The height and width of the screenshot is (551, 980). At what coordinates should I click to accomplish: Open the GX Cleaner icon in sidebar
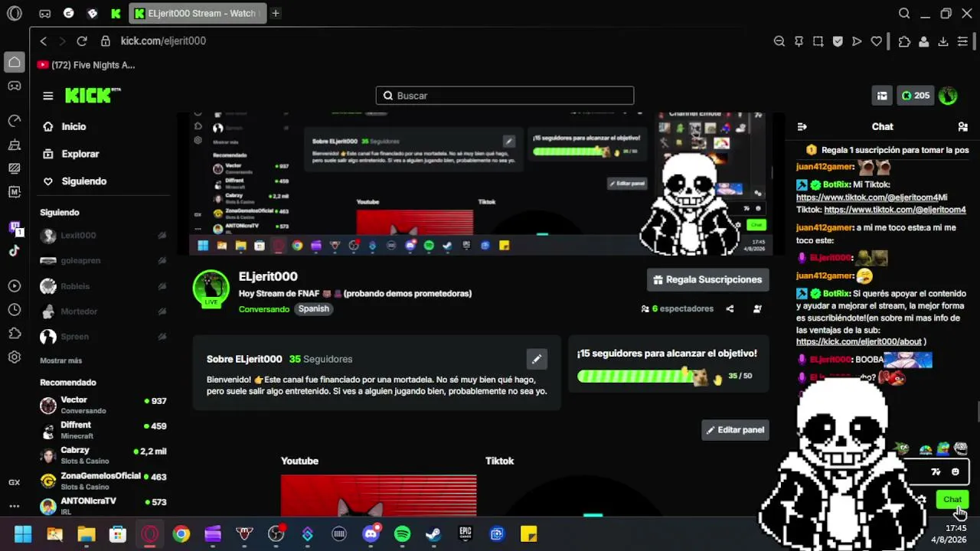pyautogui.click(x=14, y=145)
